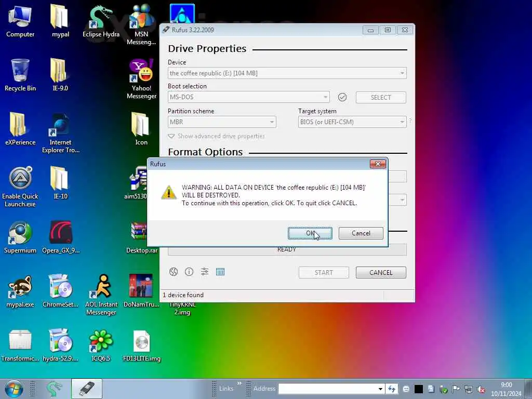Select the mypal.exe raccoon icon
The width and height of the screenshot is (532, 399).
click(20, 291)
